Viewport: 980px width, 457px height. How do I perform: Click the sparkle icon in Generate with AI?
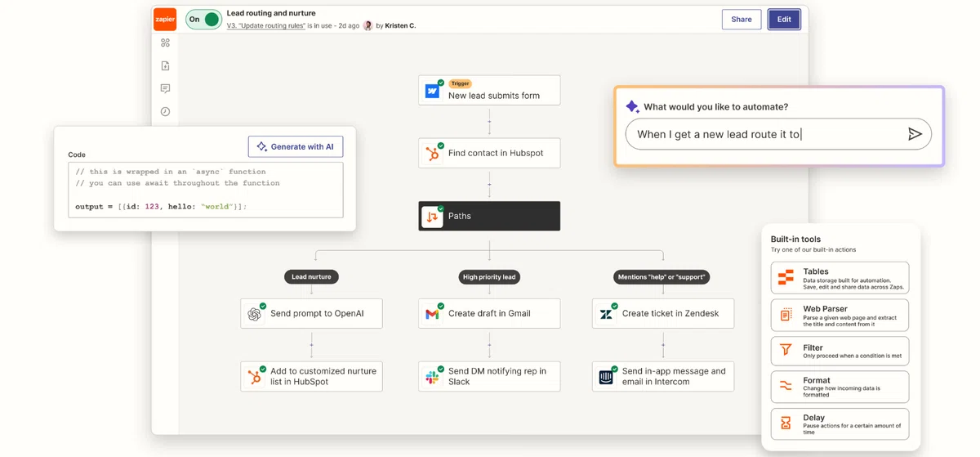point(262,146)
